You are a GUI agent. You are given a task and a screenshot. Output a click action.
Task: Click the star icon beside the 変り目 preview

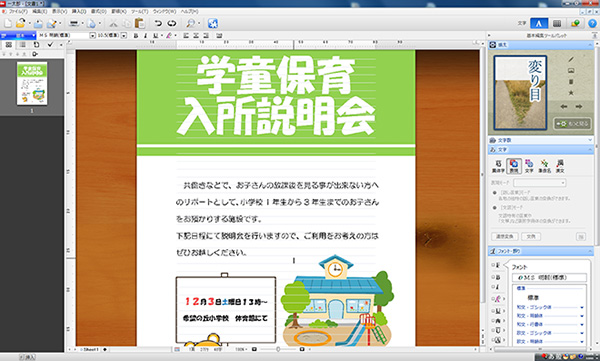point(571,93)
